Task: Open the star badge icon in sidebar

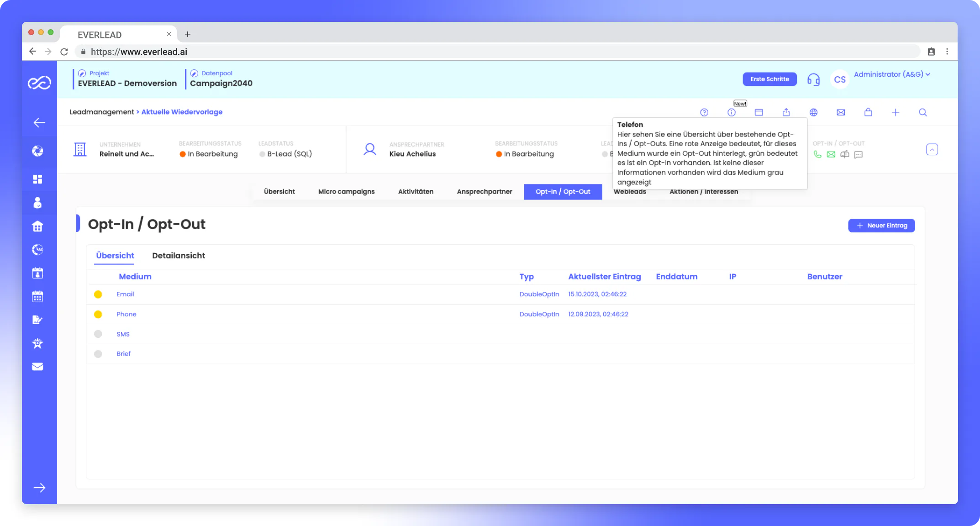Action: coord(37,343)
